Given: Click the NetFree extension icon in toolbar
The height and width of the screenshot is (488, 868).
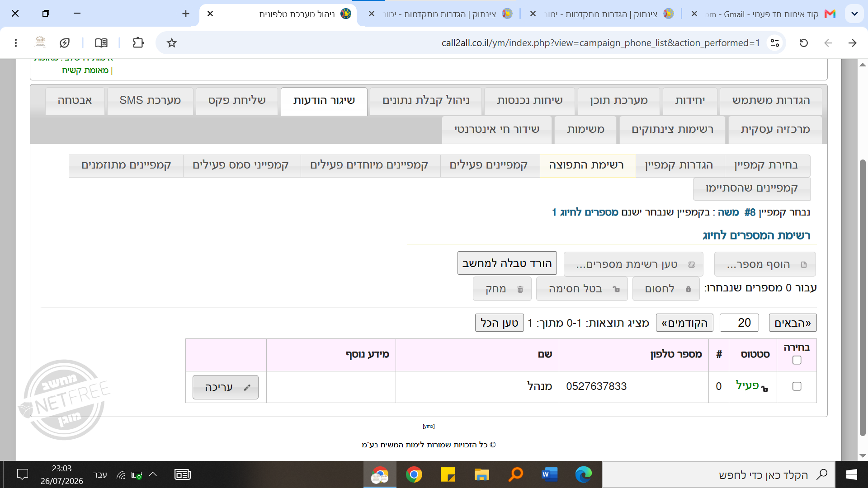Looking at the screenshot, I should (x=40, y=42).
